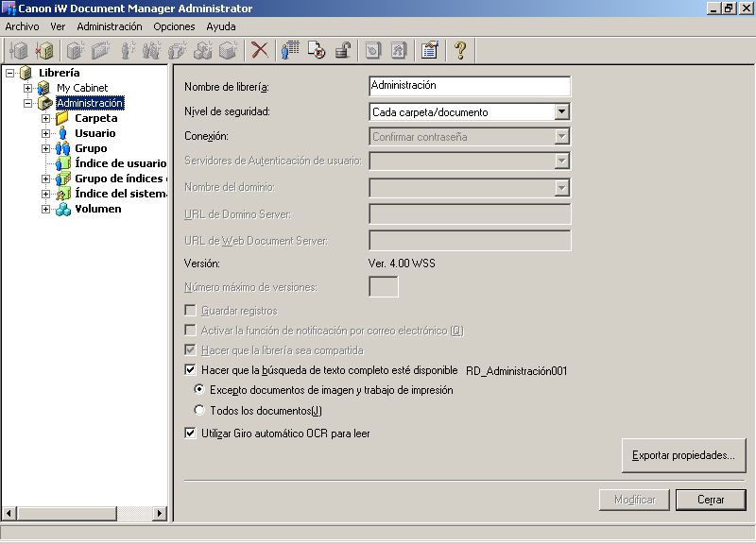756x544 pixels.
Task: Expand the Usuario tree node
Action: point(45,133)
